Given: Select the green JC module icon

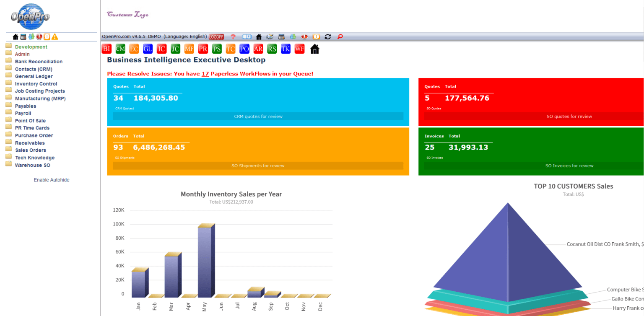Looking at the screenshot, I should 175,49.
